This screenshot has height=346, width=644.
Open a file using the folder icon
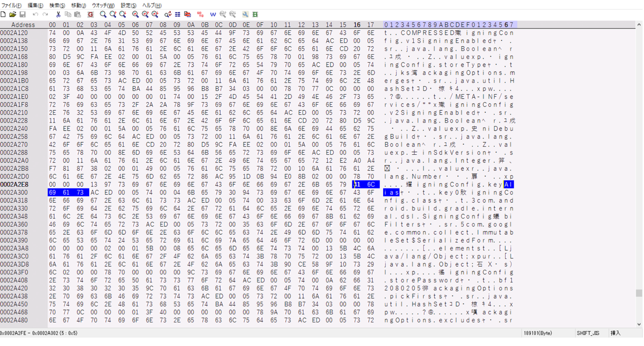(x=13, y=15)
